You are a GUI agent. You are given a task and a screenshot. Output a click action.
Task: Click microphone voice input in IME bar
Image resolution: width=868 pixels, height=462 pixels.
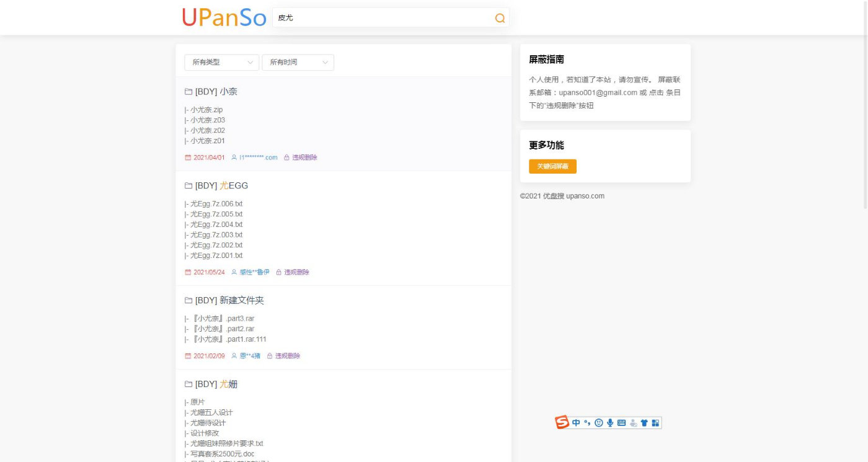click(610, 423)
